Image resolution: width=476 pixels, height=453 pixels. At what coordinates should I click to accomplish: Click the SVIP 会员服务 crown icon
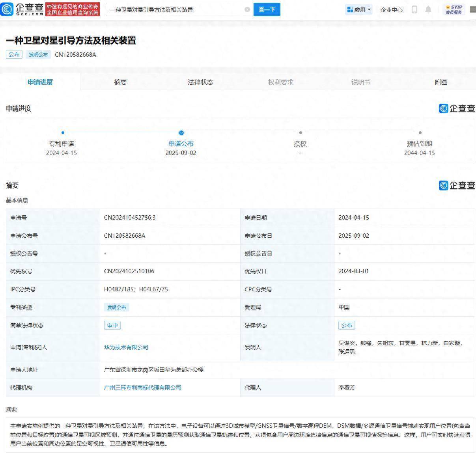pos(447,7)
